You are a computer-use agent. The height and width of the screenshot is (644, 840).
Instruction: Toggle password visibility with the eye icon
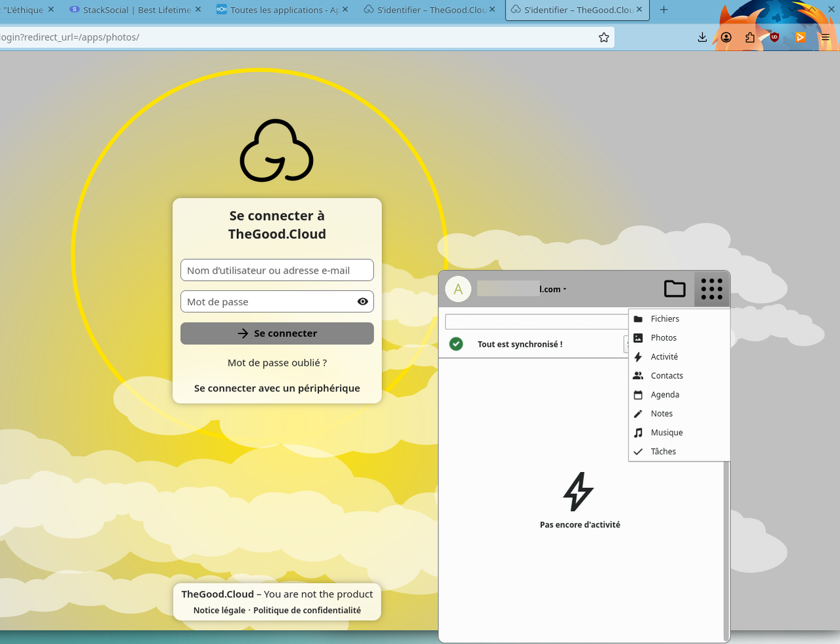362,301
